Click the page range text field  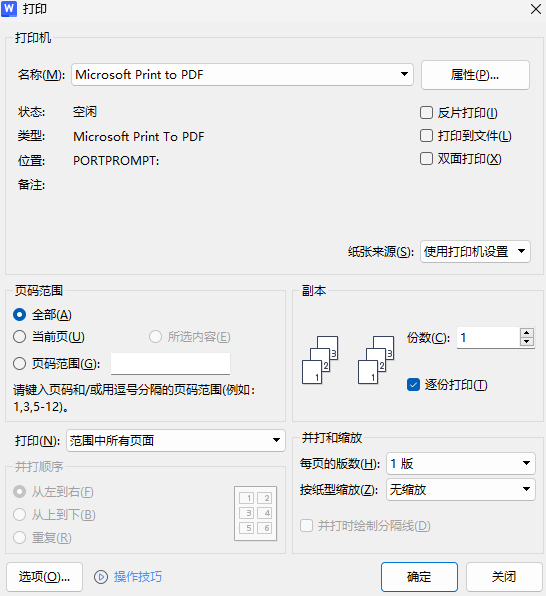click(x=170, y=364)
